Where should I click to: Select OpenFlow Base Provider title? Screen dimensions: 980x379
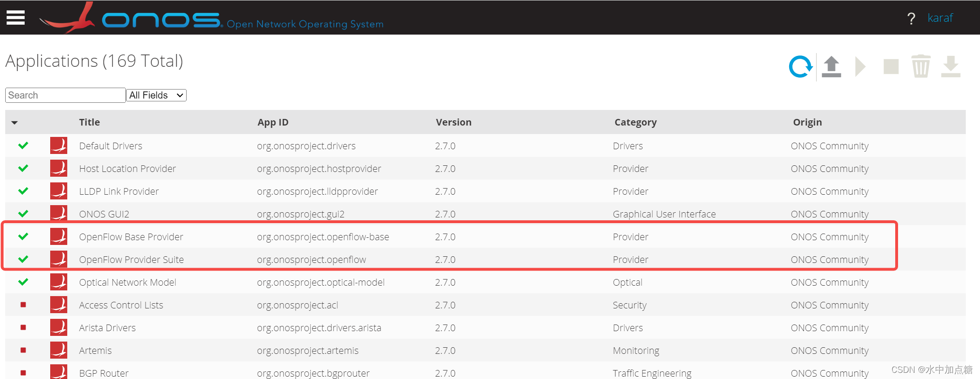click(x=131, y=237)
